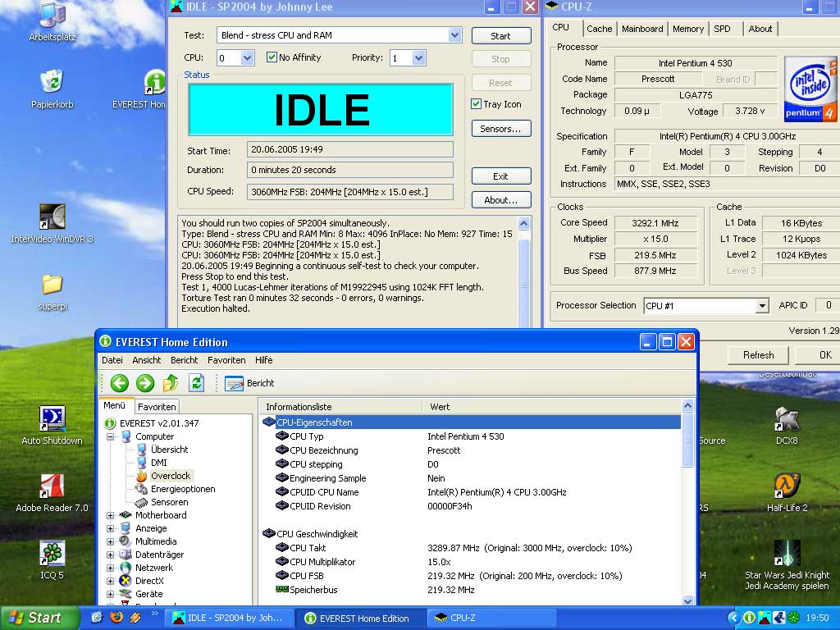Expand the Netzwerk node in EVEREST tree
The width and height of the screenshot is (840, 630).
(111, 568)
